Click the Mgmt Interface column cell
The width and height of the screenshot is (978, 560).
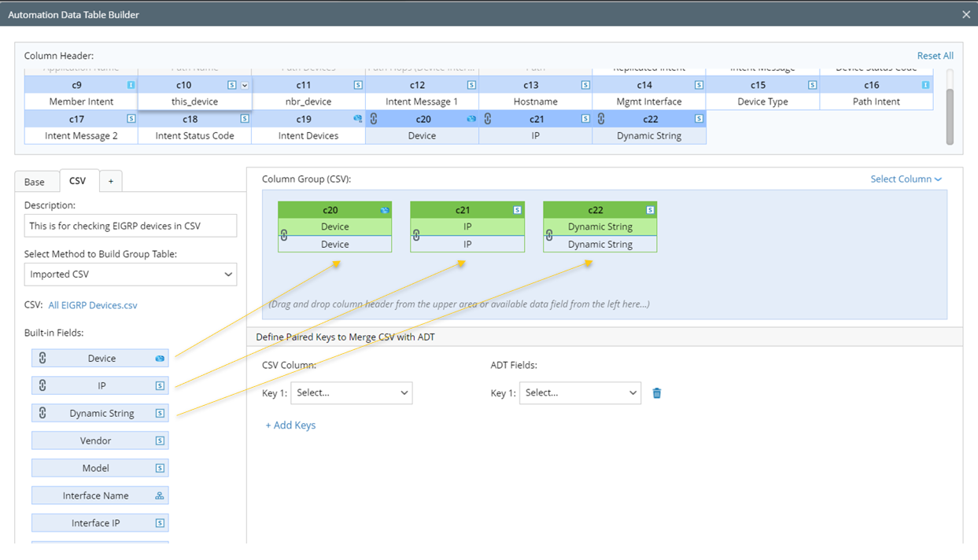(649, 101)
